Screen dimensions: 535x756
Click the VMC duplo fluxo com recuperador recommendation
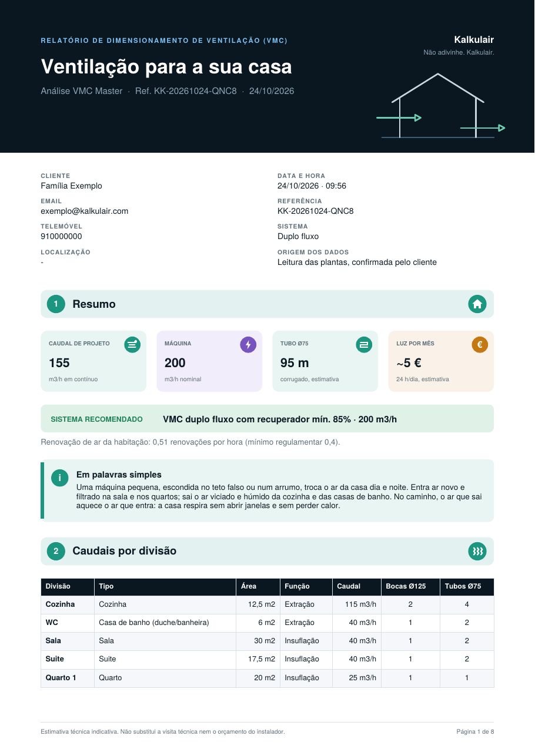pos(280,419)
